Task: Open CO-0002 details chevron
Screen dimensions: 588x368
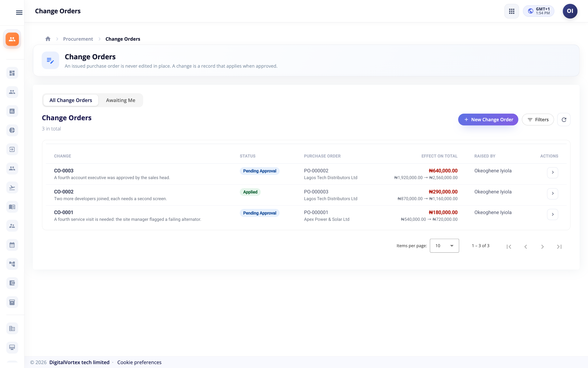Action: click(x=552, y=193)
